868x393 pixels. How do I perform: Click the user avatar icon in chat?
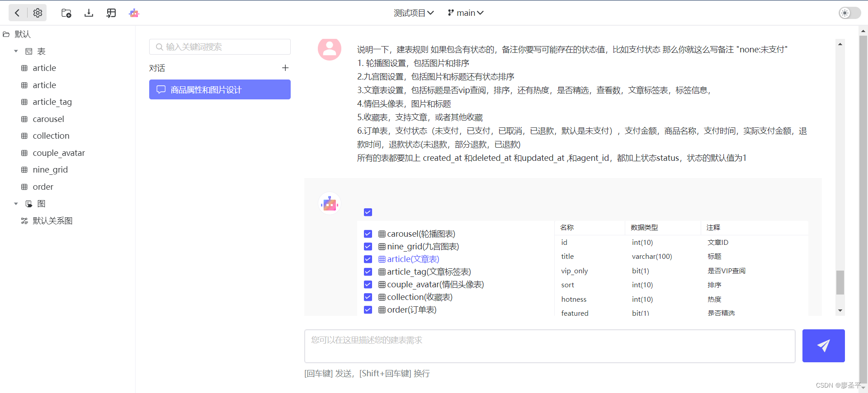330,49
